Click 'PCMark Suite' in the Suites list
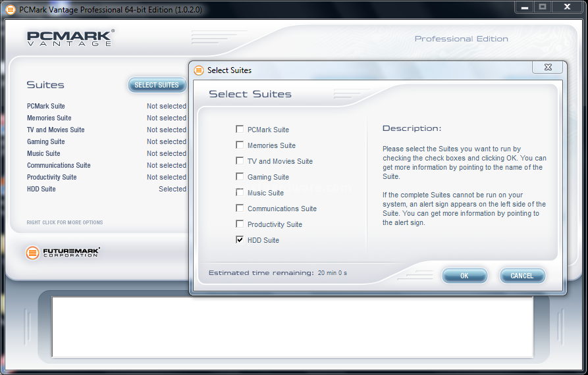Viewport: 588px width, 375px height. click(x=45, y=106)
